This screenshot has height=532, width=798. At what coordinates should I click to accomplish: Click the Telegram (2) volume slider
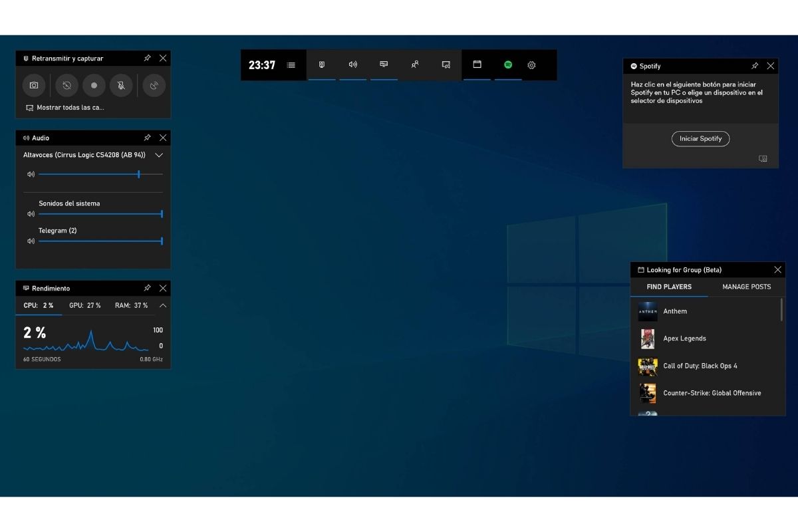click(100, 241)
